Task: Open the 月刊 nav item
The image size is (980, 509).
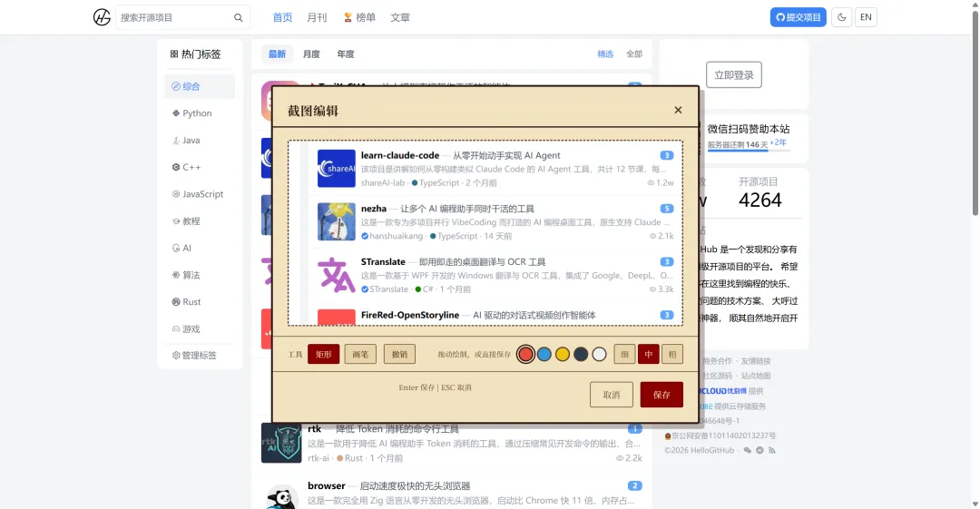Action: point(317,17)
